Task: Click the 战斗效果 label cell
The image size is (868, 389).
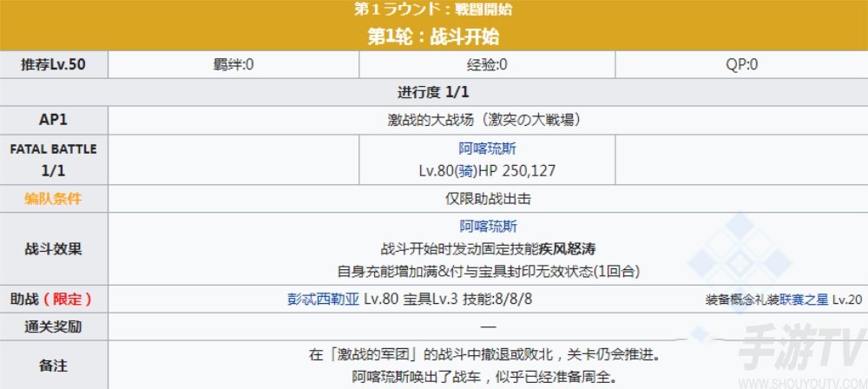Action: (54, 249)
